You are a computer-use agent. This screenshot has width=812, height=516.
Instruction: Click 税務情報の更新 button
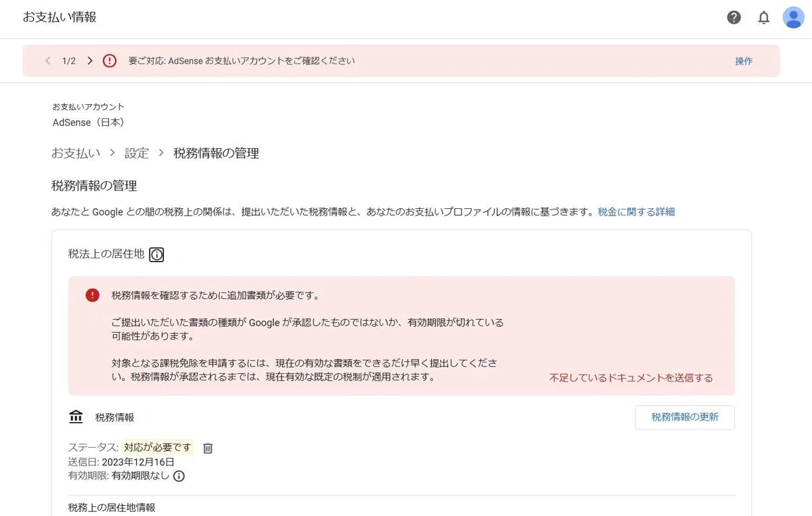685,417
